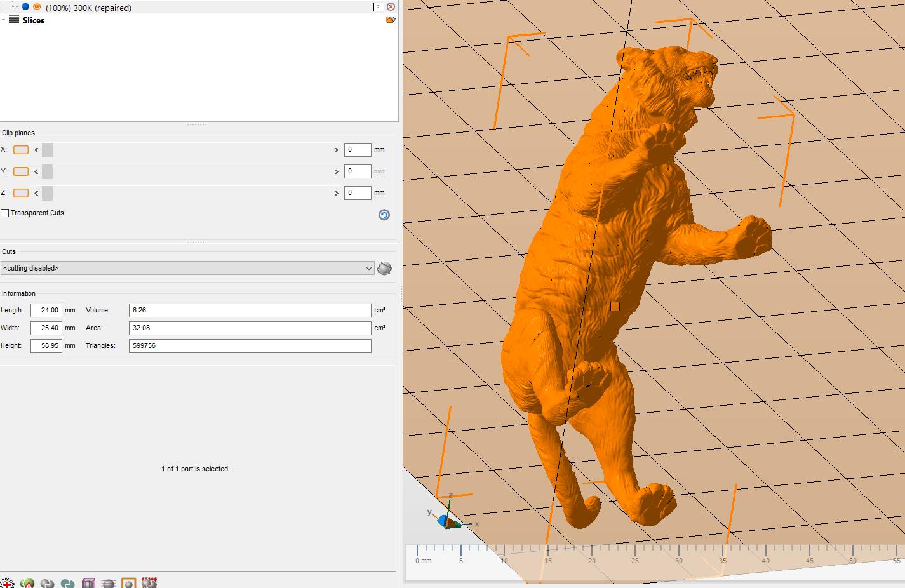Click the orange-framed sphere icon
Image resolution: width=905 pixels, height=588 pixels.
click(129, 583)
